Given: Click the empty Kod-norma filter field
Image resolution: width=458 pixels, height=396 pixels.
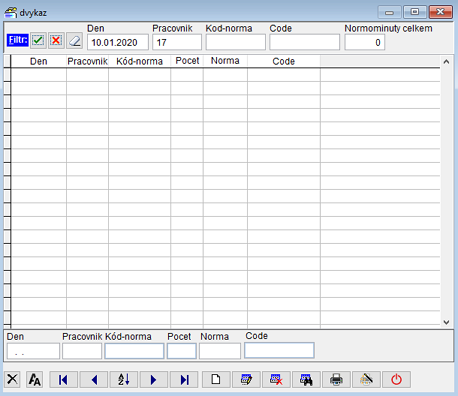Looking at the screenshot, I should pos(235,42).
